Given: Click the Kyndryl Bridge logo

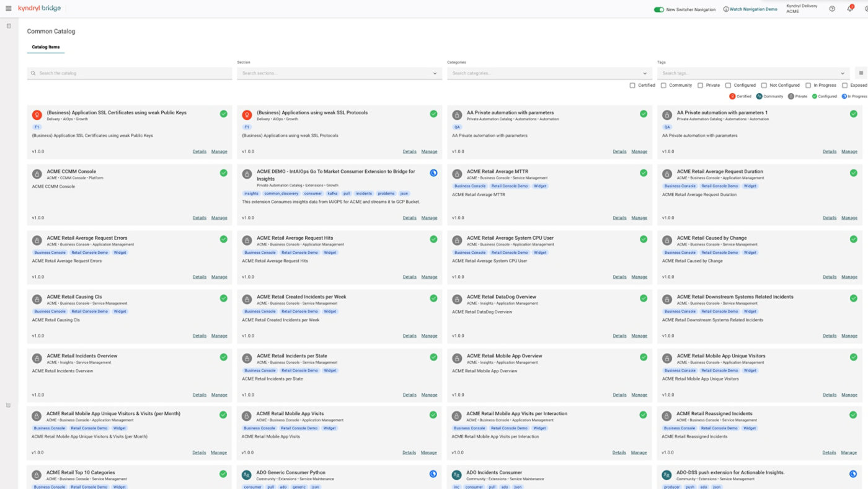Looking at the screenshot, I should tap(40, 8).
